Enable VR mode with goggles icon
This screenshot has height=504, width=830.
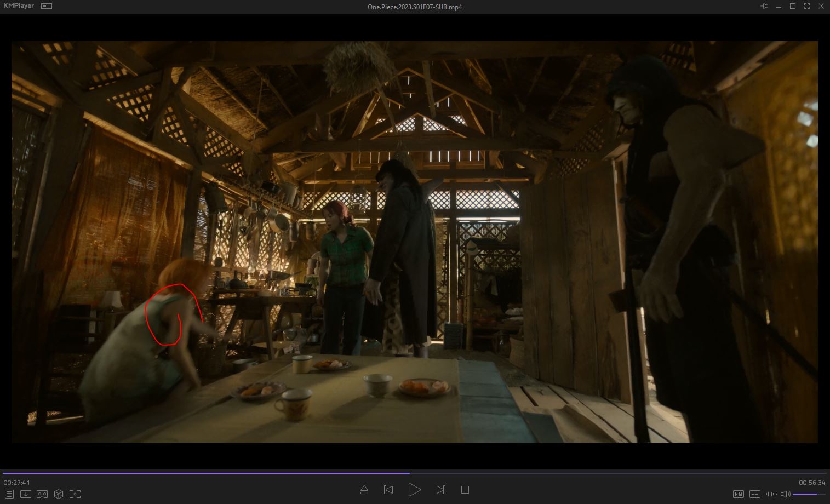click(x=42, y=494)
